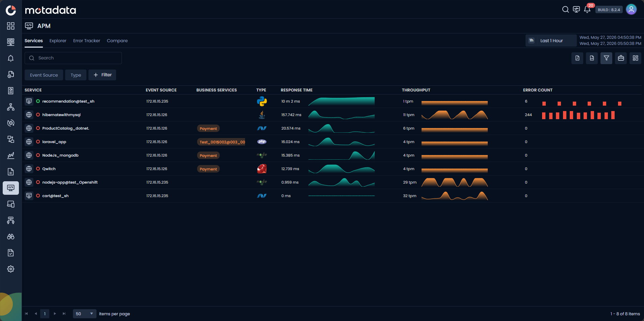Image resolution: width=644 pixels, height=321 pixels.
Task: Toggle the funnel filter icon
Action: pyautogui.click(x=606, y=58)
